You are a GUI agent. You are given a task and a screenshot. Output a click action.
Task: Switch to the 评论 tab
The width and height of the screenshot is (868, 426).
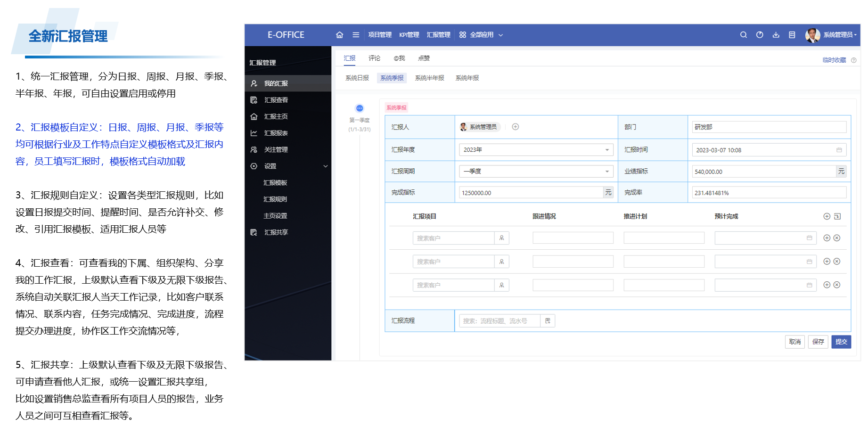tap(374, 58)
